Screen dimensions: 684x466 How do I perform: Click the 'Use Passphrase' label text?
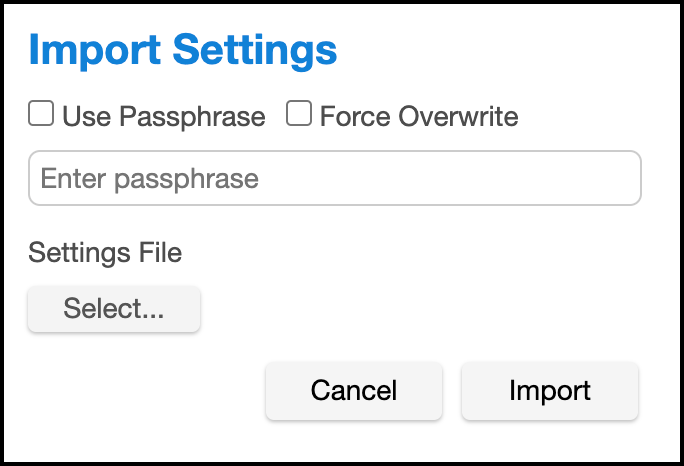click(163, 117)
